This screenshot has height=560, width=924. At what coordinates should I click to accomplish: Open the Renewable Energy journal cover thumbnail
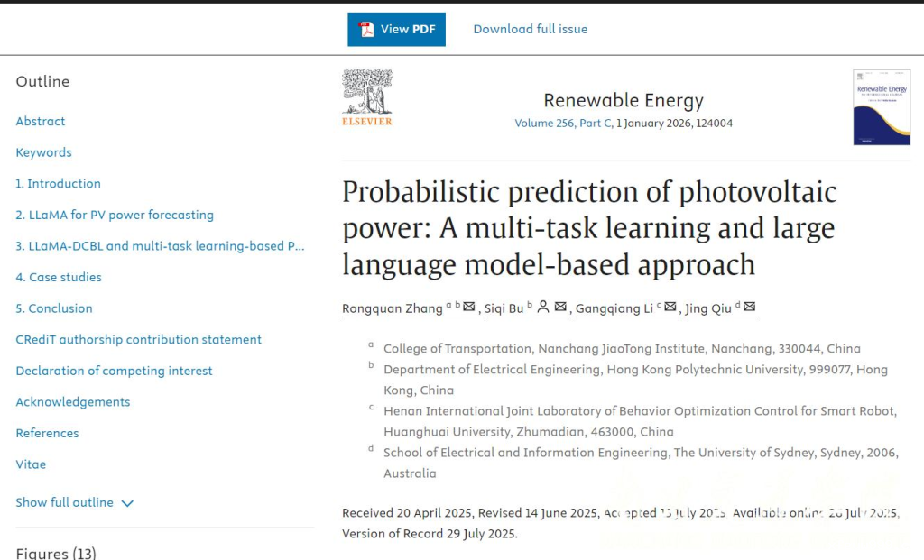[x=882, y=107]
